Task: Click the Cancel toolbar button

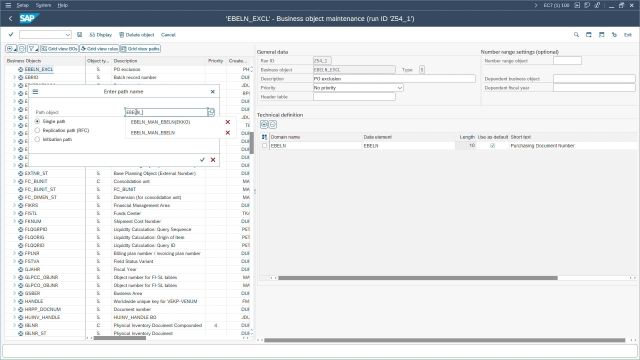Action: point(168,35)
